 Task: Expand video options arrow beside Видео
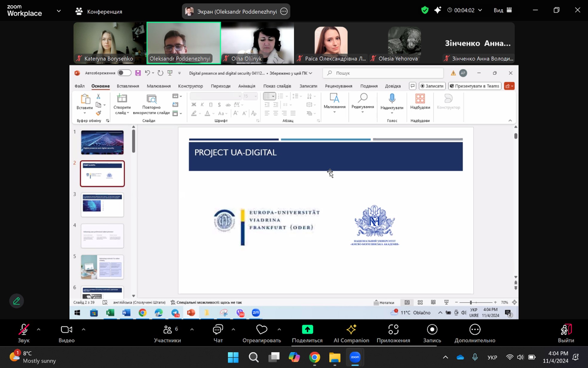pos(84,329)
